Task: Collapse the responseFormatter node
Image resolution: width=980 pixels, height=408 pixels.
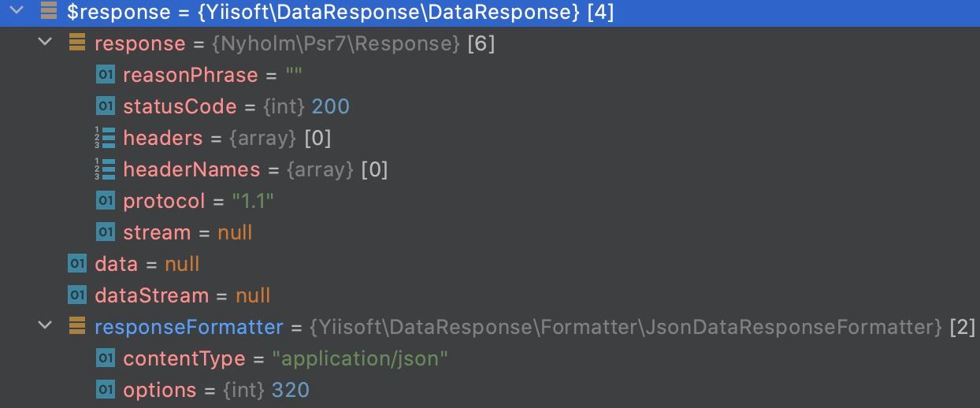Action: click(x=46, y=326)
